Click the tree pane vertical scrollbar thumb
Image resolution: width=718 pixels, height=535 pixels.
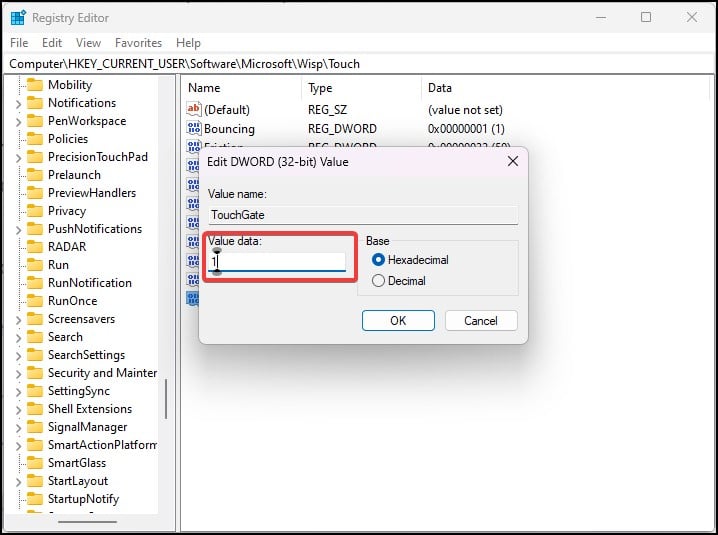tap(166, 399)
